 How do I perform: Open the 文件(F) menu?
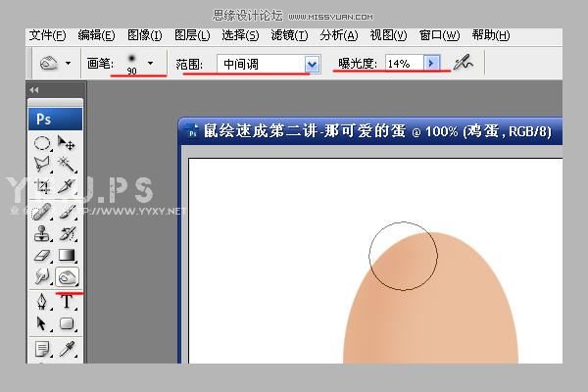pos(47,35)
